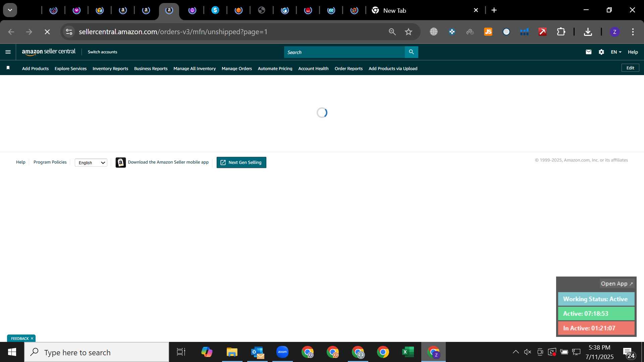The height and width of the screenshot is (362, 644).
Task: Open the FEEDBACK tab
Action: click(19, 339)
